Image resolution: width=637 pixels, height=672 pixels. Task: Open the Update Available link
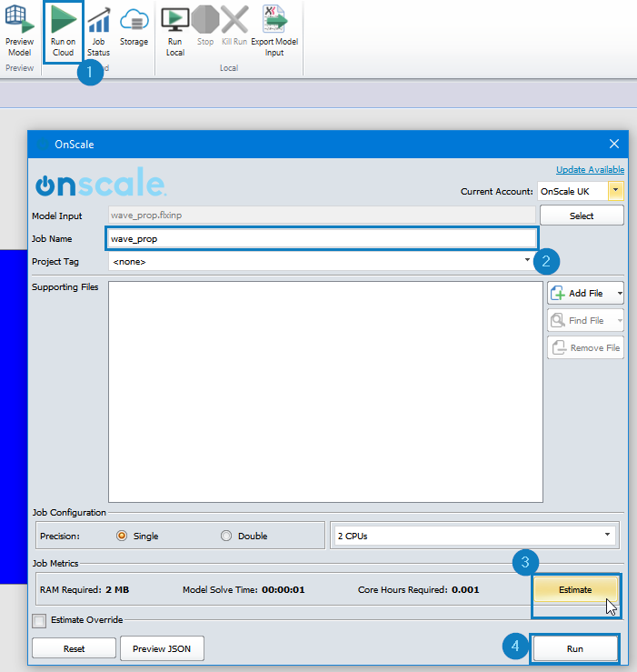coord(590,170)
